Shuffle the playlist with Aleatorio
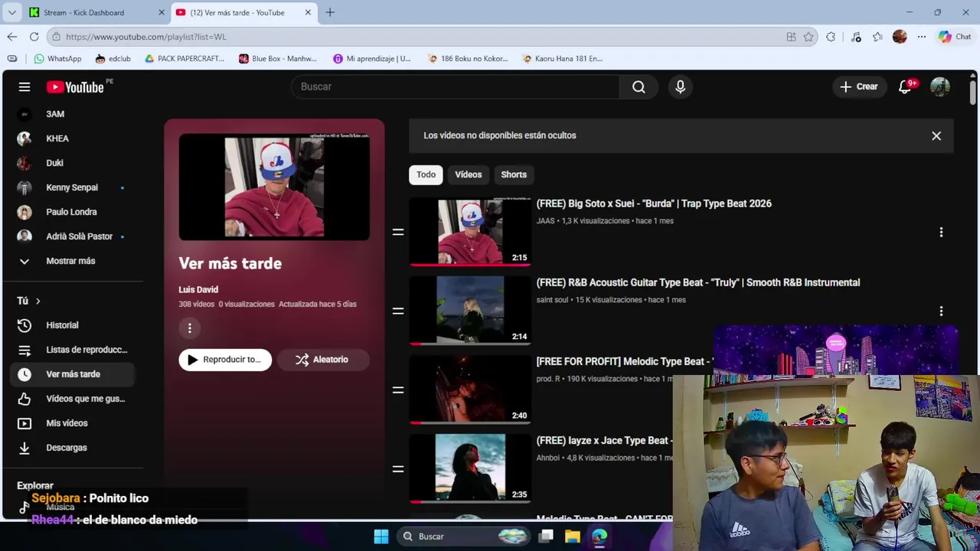This screenshot has width=980, height=551. pos(323,360)
